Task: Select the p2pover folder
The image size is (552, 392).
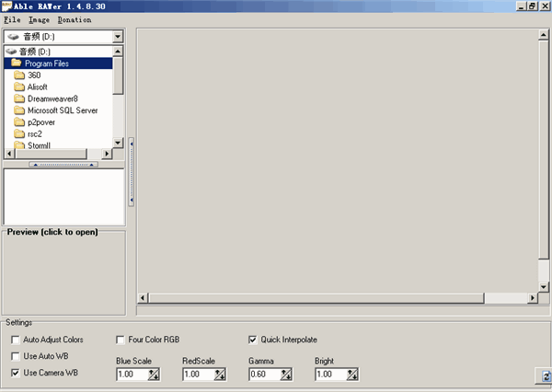Action: pos(41,122)
